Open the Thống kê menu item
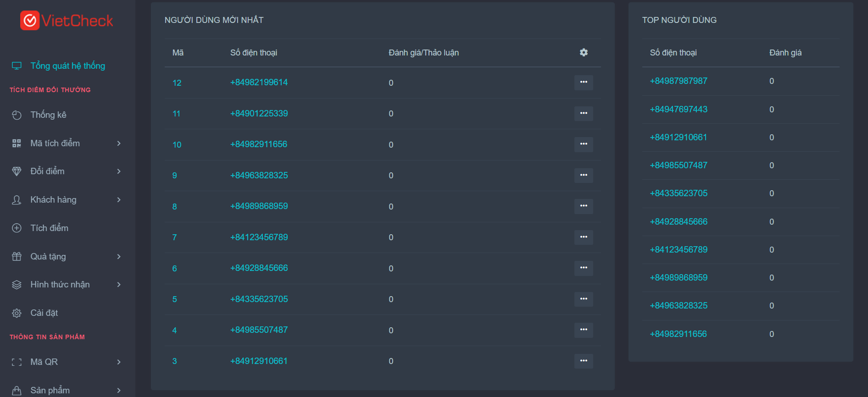 tap(48, 115)
